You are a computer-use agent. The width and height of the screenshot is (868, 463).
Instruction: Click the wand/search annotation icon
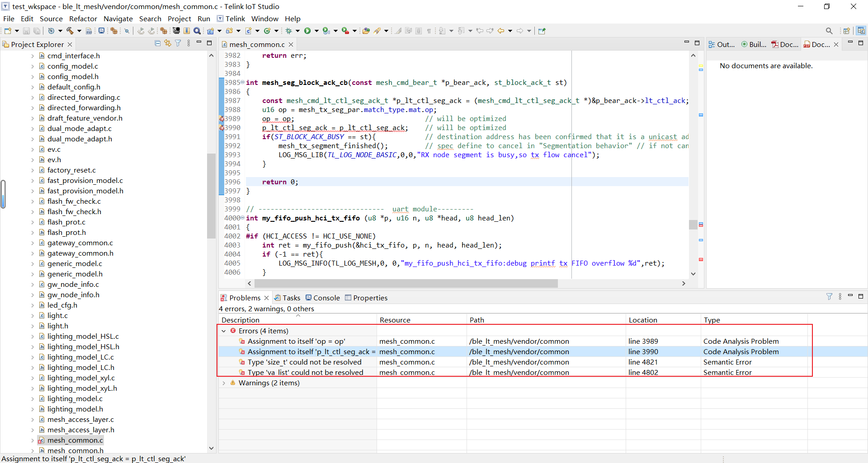point(377,31)
